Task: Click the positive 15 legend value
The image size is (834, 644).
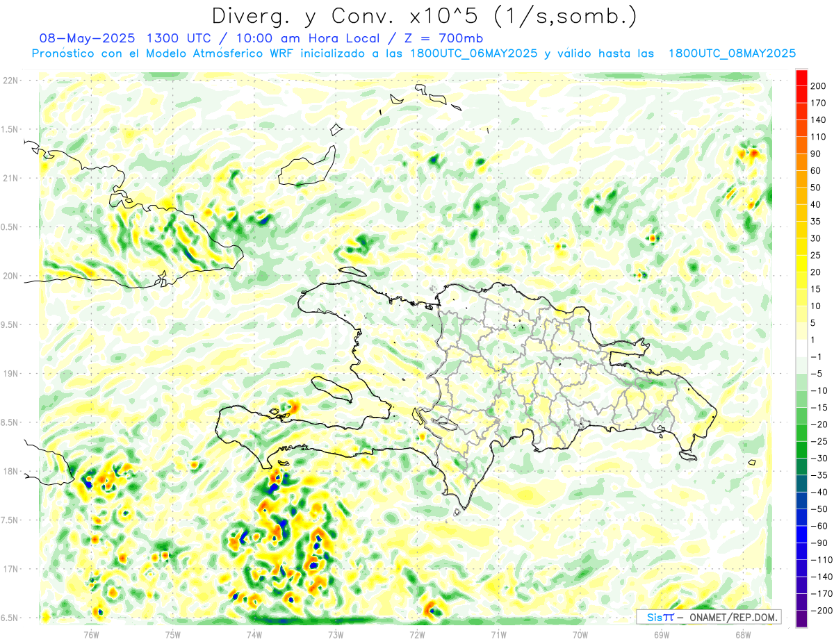Action: [817, 289]
